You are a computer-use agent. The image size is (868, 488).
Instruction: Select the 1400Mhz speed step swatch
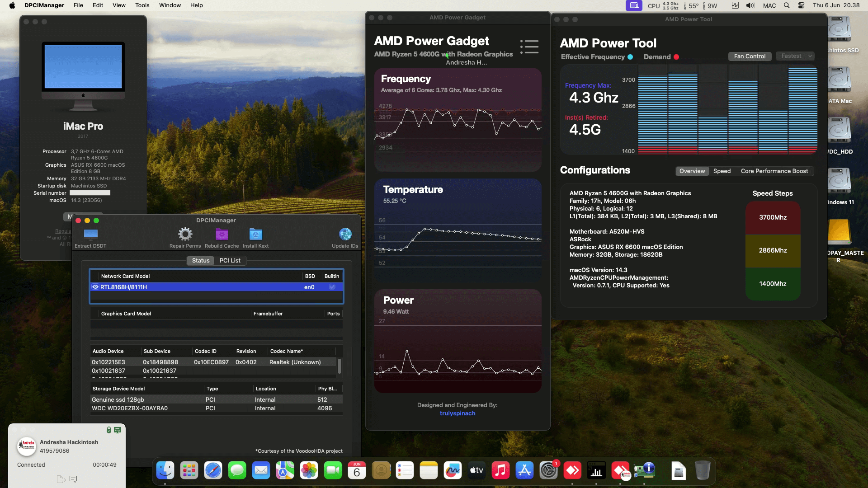773,284
